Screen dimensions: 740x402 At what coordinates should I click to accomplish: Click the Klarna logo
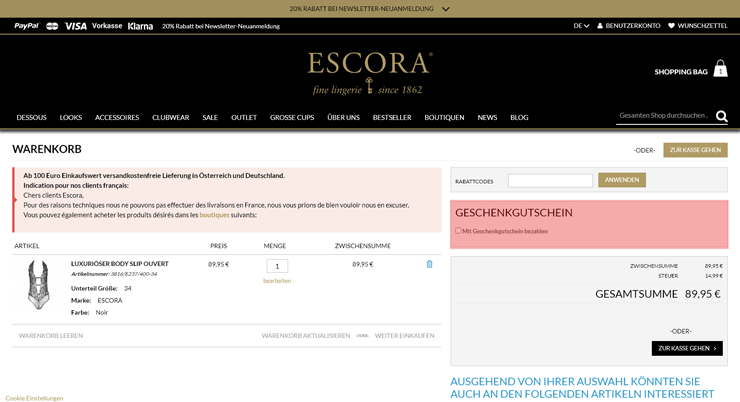click(140, 26)
